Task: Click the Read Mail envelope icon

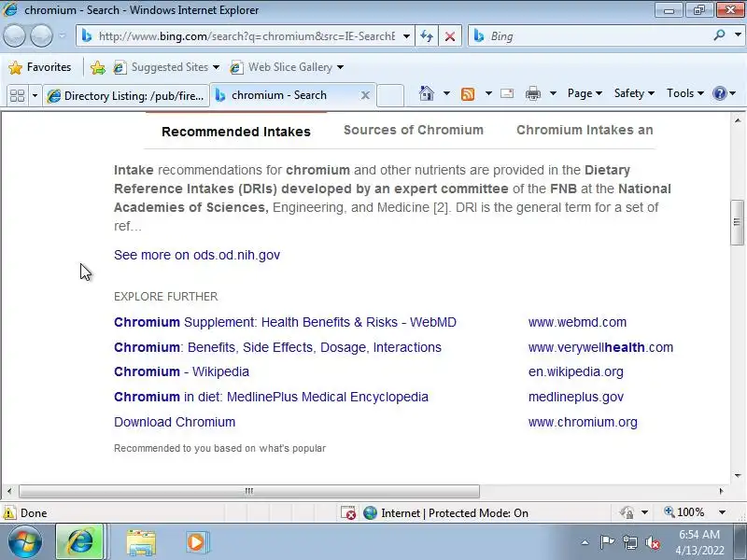Action: click(x=507, y=93)
